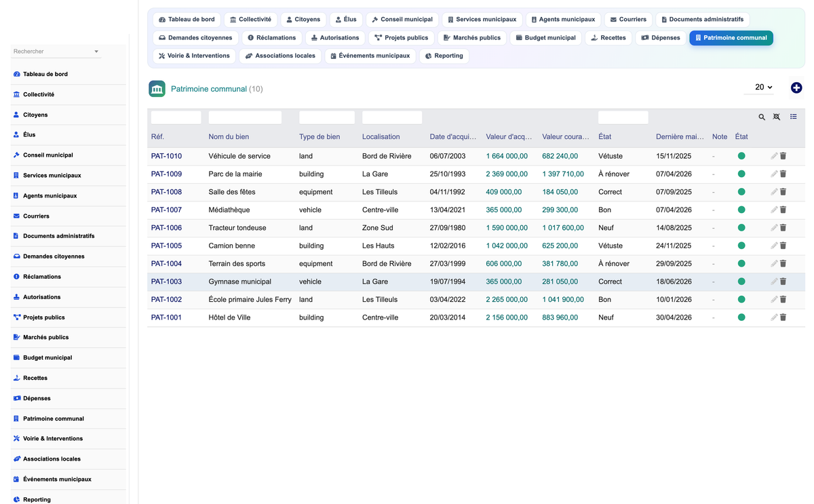Open Courriers in left sidebar

(x=36, y=216)
